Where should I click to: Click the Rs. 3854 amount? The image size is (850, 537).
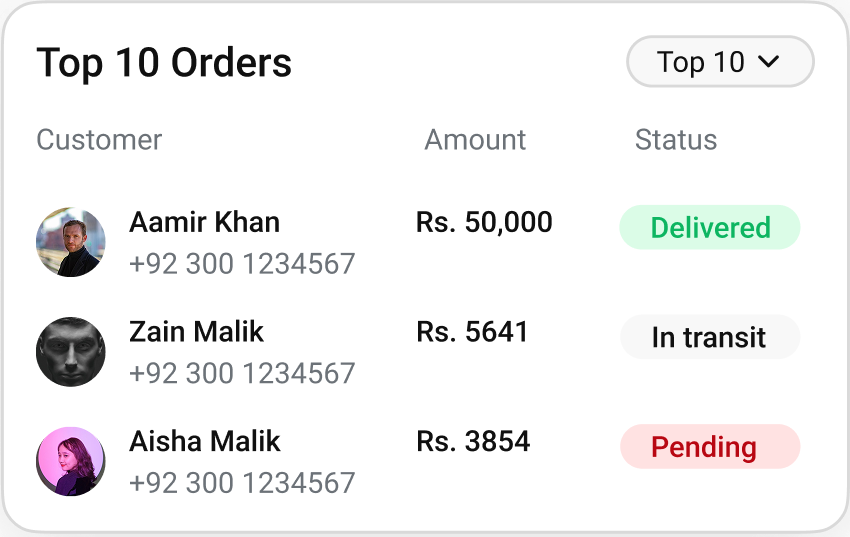(473, 442)
